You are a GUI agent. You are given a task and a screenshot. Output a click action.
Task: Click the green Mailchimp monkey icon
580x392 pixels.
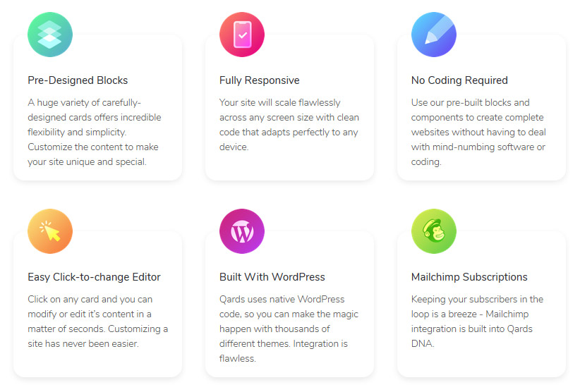click(x=434, y=231)
